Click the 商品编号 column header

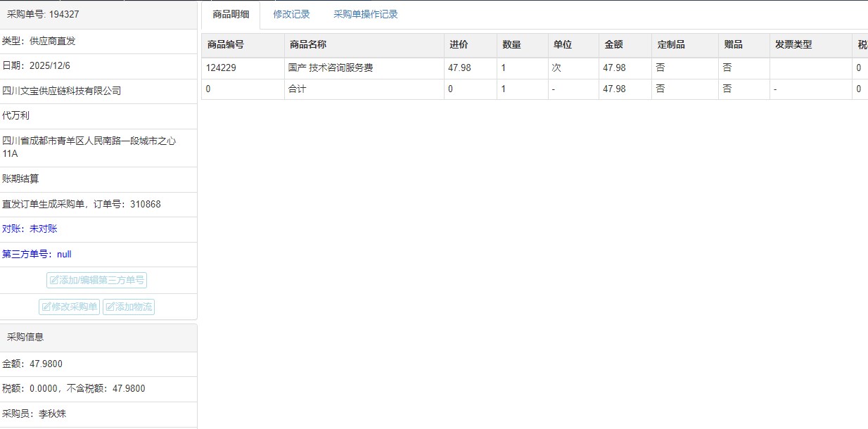tap(226, 44)
